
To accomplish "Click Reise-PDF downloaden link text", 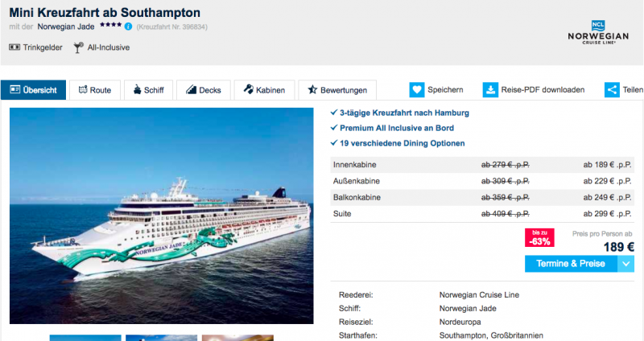I will tap(543, 90).
